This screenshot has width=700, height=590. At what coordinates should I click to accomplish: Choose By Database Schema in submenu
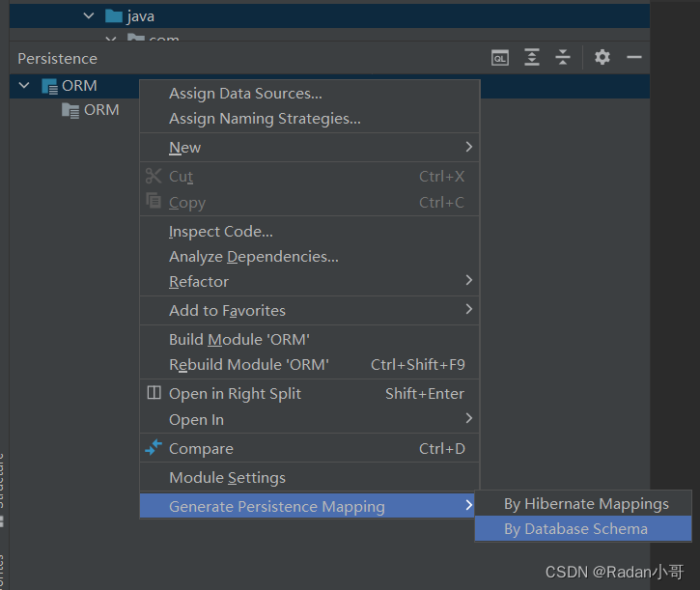(x=583, y=529)
